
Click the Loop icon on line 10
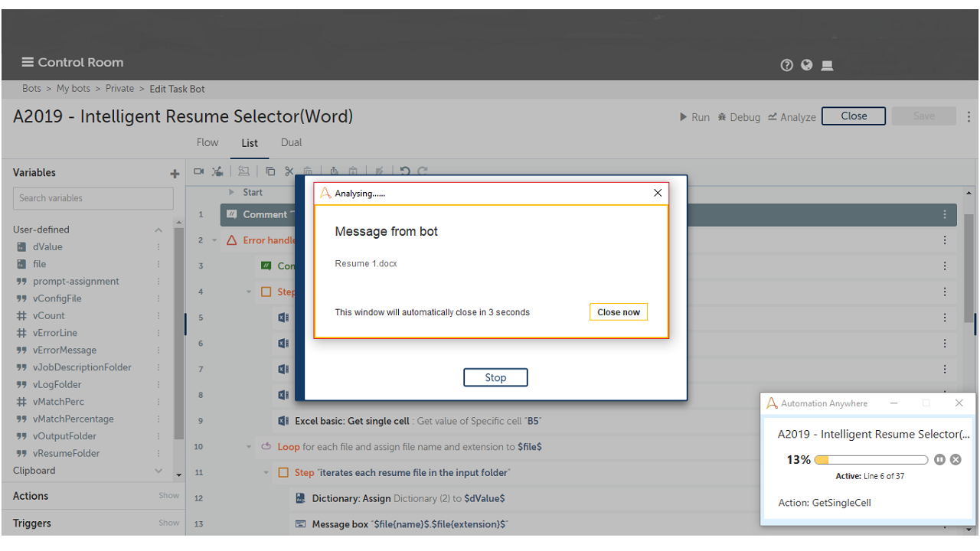[x=266, y=447]
